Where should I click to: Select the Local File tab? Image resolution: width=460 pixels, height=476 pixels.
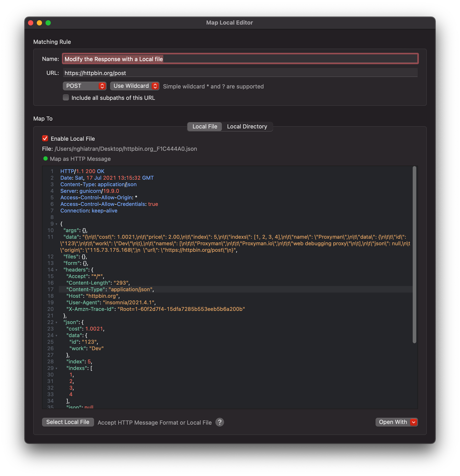(x=205, y=126)
